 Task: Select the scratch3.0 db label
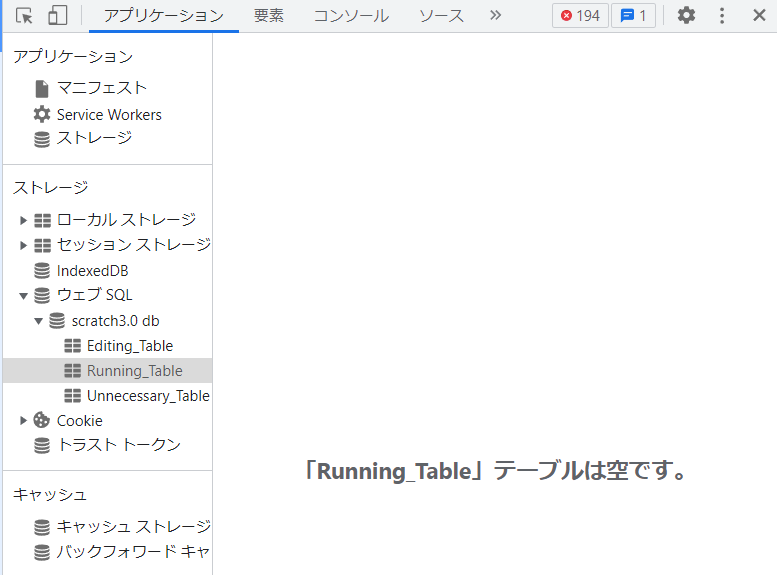coord(115,321)
